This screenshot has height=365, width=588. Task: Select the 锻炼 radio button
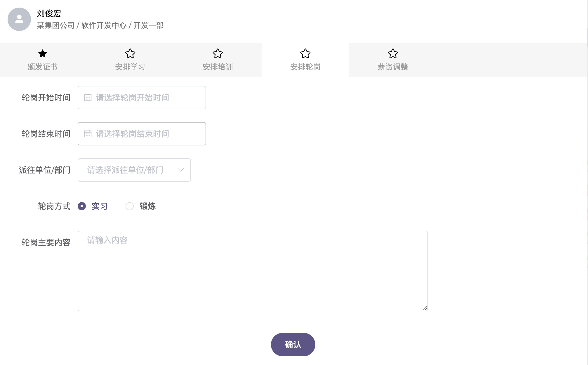pyautogui.click(x=130, y=206)
